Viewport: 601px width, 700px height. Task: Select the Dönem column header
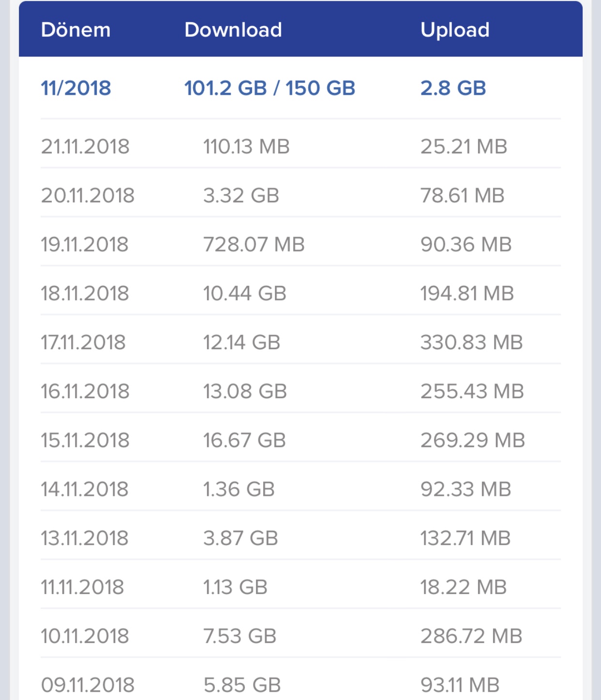click(75, 30)
